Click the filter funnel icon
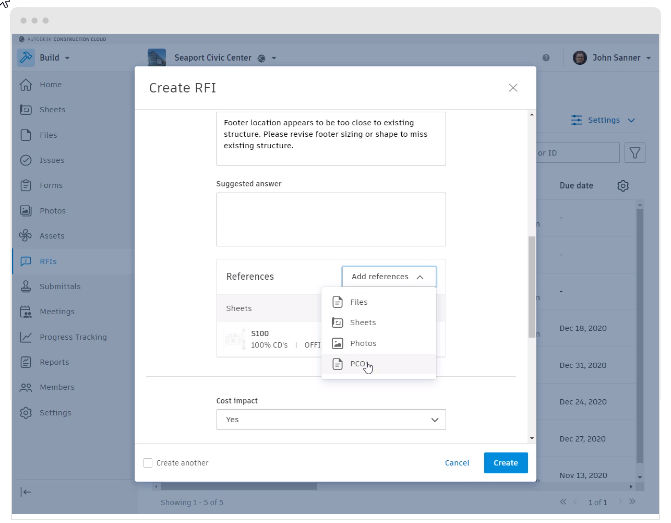 tap(635, 153)
